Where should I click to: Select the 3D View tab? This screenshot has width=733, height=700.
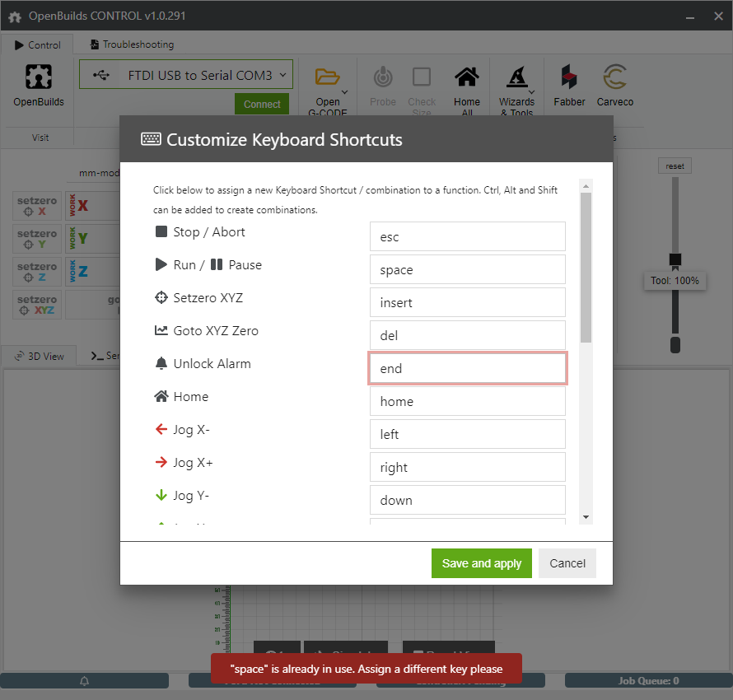coord(40,356)
